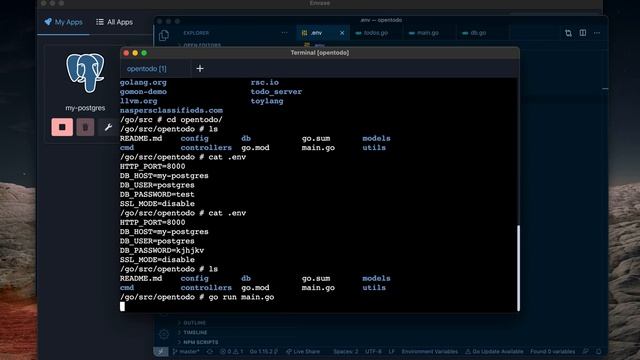
Task: Click the 'DB_PASSWORD=kjhjkv' terminal line
Action: (162, 251)
